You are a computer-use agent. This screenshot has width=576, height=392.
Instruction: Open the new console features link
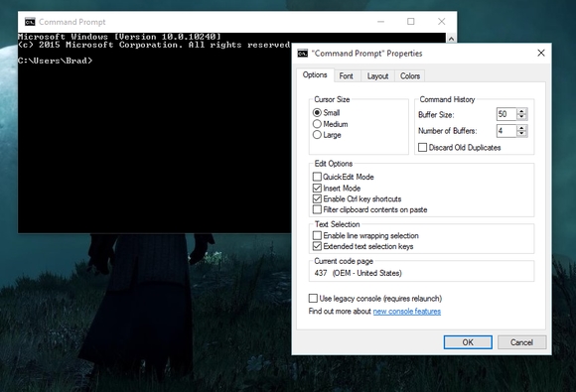pos(406,312)
